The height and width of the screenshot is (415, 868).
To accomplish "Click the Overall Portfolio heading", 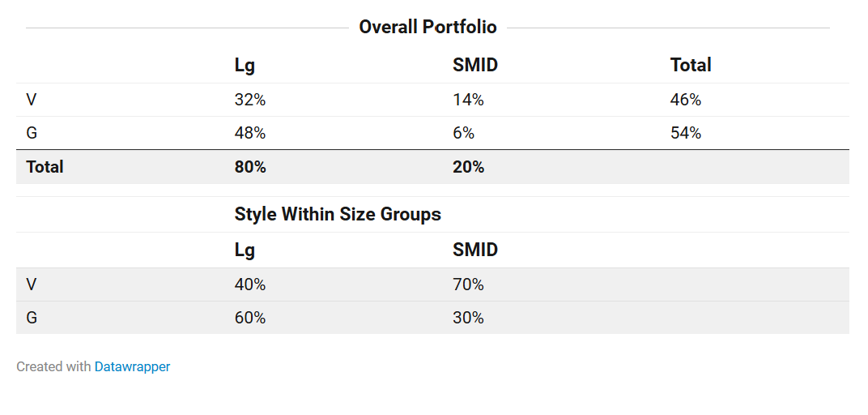I will coord(428,27).
